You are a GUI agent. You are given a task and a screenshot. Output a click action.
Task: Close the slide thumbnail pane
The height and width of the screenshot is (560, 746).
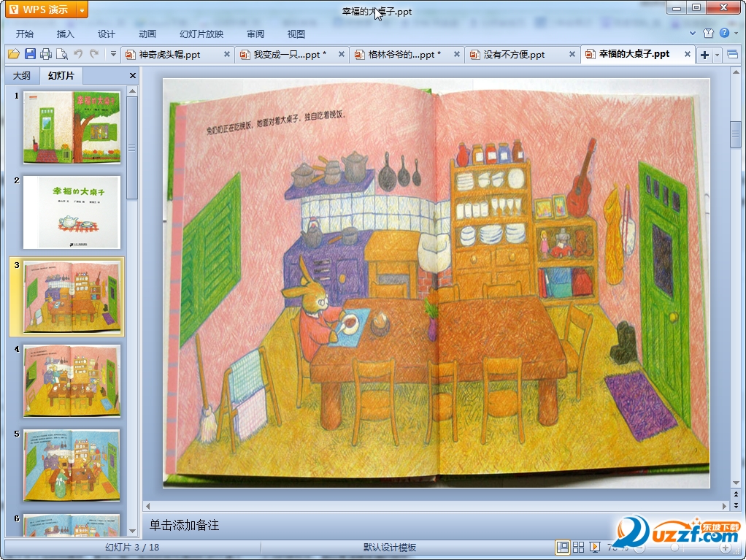133,76
